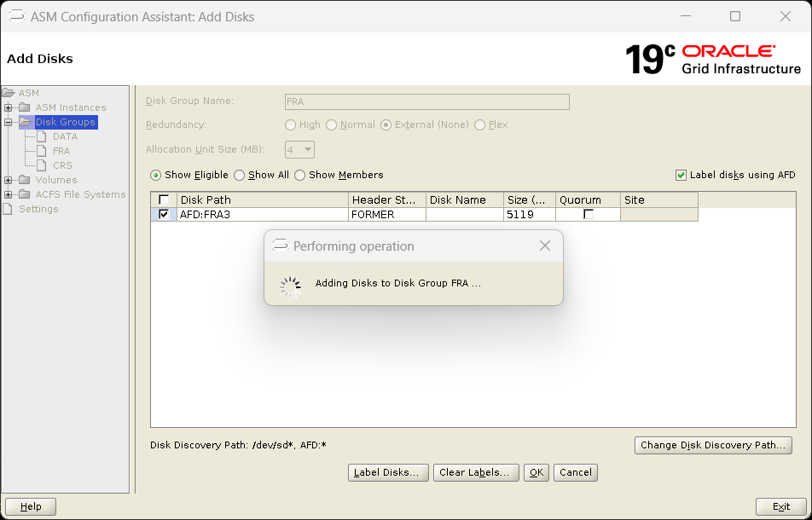The height and width of the screenshot is (520, 812).
Task: Click the Disk Groups open folder icon
Action: (x=26, y=122)
